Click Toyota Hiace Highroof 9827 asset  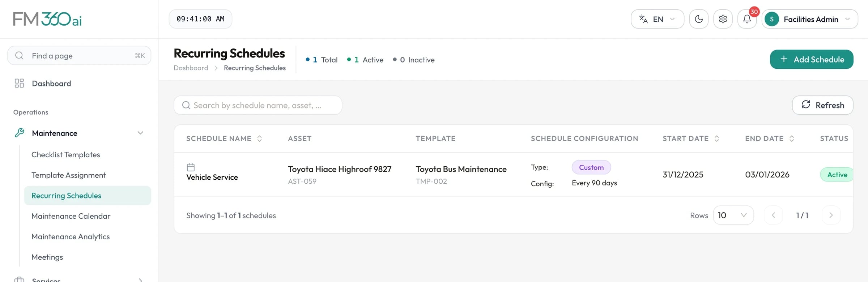340,169
